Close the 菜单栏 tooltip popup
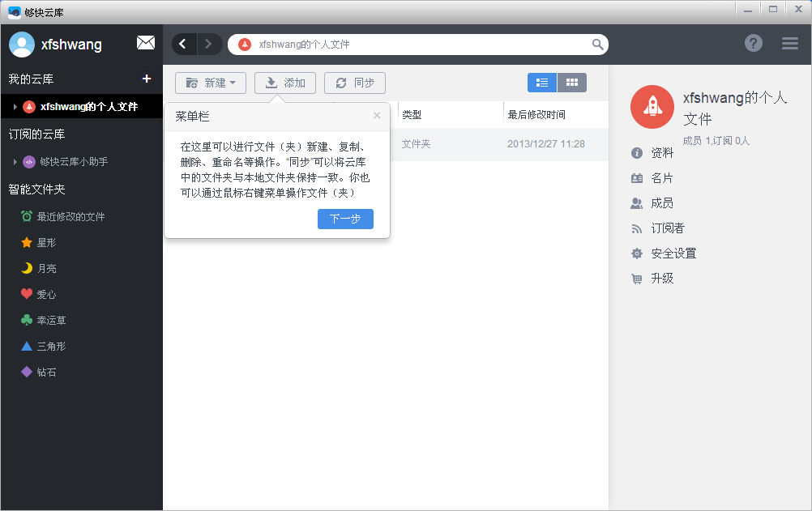Viewport: 812px width, 511px height. click(377, 116)
